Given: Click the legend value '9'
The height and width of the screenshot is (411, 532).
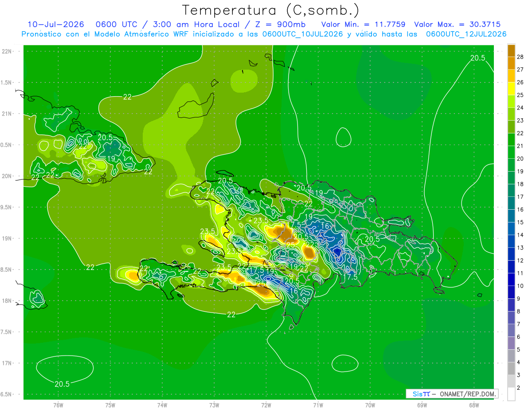Looking at the screenshot, I should pos(519,299).
